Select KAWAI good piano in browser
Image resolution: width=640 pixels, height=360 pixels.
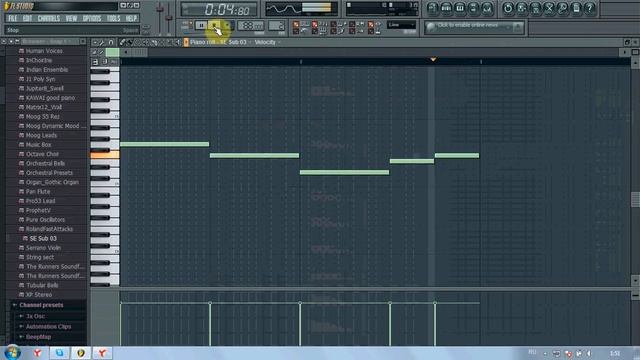coord(50,98)
